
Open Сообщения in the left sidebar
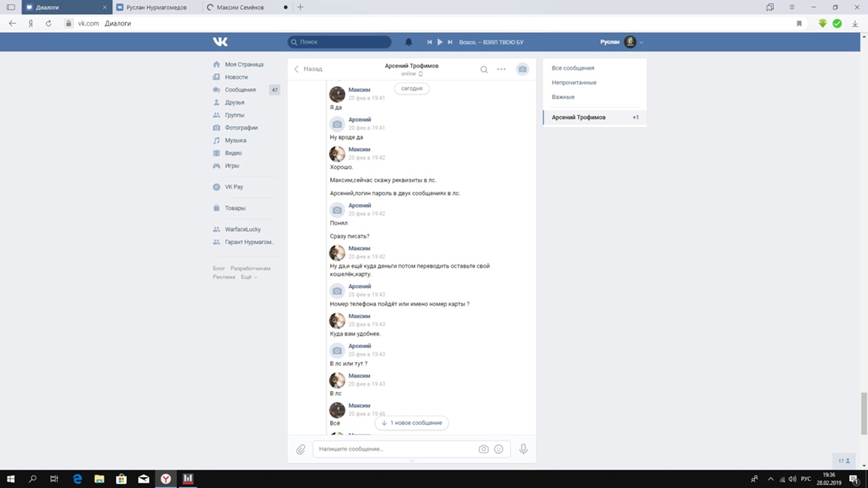(240, 89)
